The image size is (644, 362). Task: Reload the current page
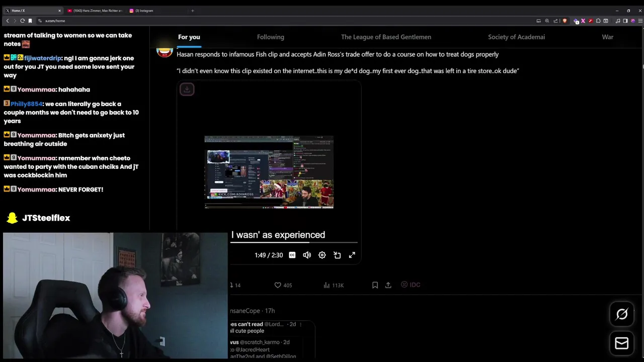22,21
